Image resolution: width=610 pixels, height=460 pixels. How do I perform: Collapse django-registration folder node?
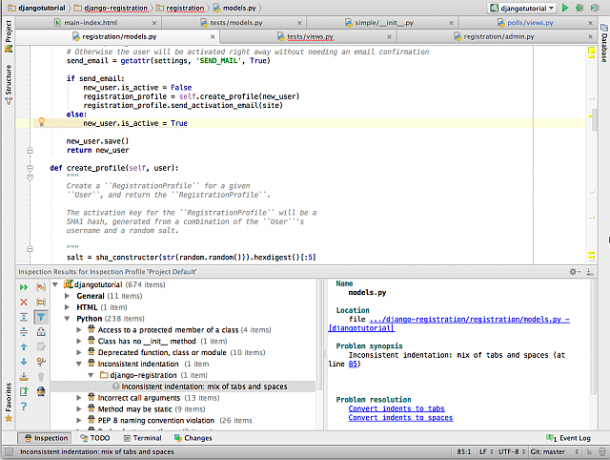[x=91, y=375]
